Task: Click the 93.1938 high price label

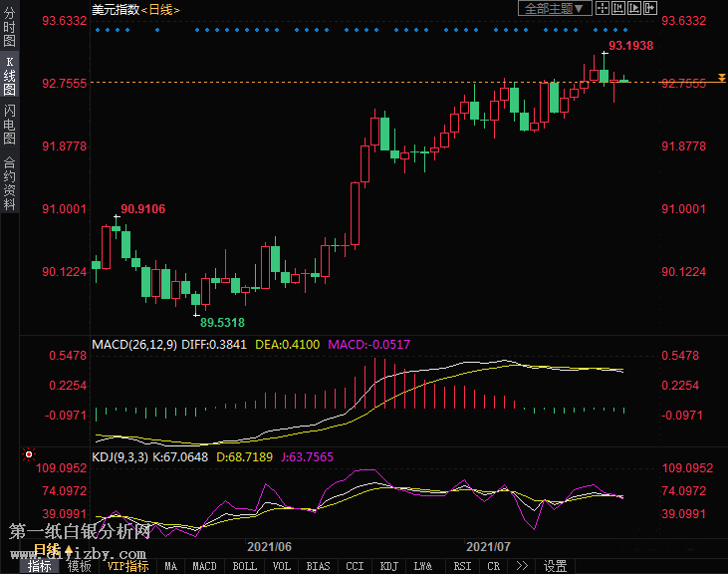Action: click(x=630, y=46)
